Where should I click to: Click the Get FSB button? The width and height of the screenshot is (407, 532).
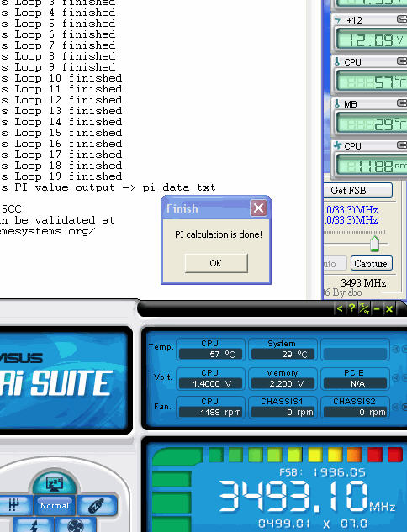(357, 190)
